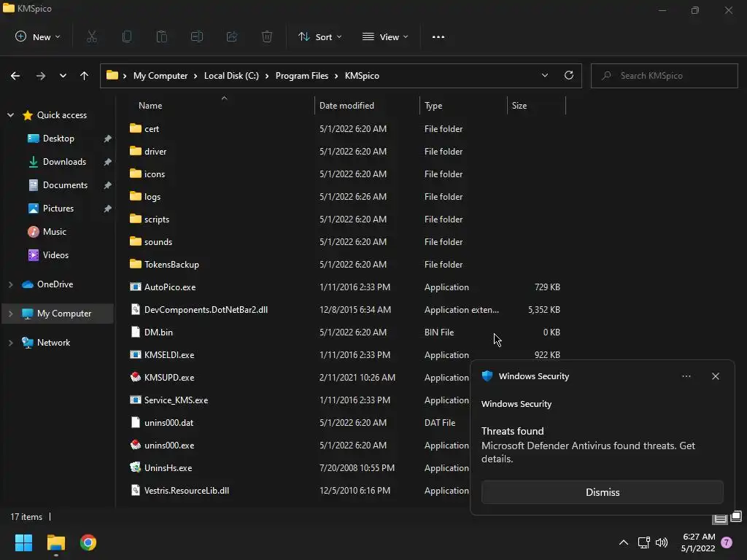Viewport: 747px width, 560px height.
Task: Click the Rename icon in toolbar
Action: (197, 36)
